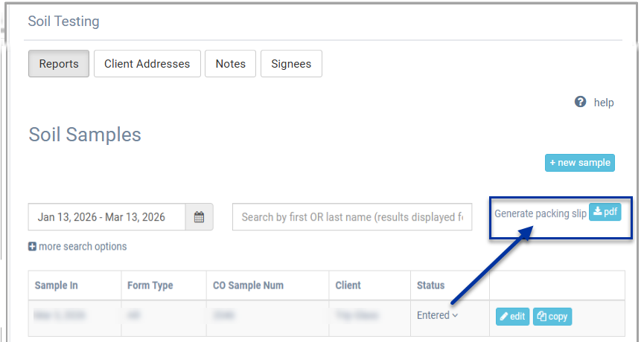Image resolution: width=644 pixels, height=342 pixels.
Task: Add a new sample
Action: [x=579, y=163]
